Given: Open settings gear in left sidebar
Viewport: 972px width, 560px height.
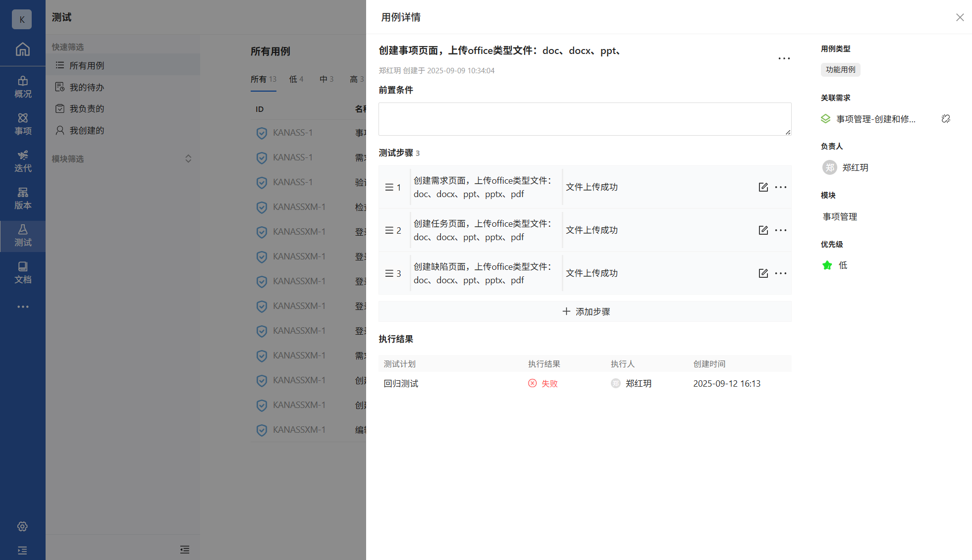Looking at the screenshot, I should pos(22,526).
